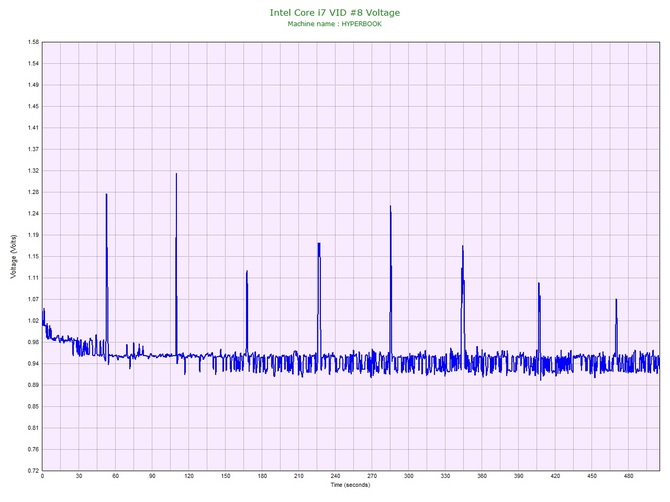Click the 1.19 voltage axis value
This screenshot has width=670, height=502.
pyautogui.click(x=33, y=235)
